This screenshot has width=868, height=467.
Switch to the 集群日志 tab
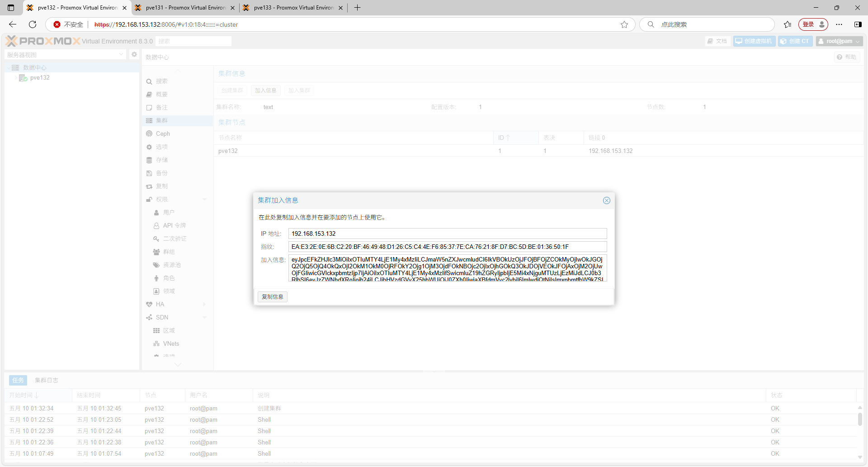tap(47, 381)
